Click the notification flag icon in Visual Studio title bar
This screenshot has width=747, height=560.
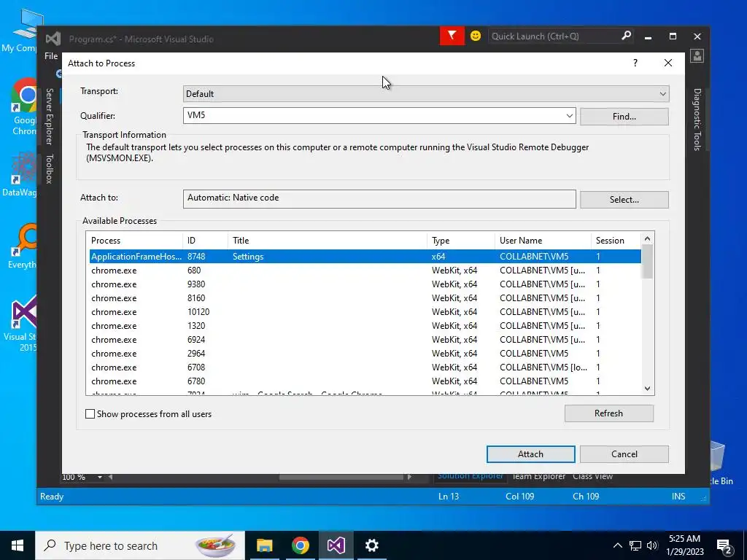(x=452, y=36)
